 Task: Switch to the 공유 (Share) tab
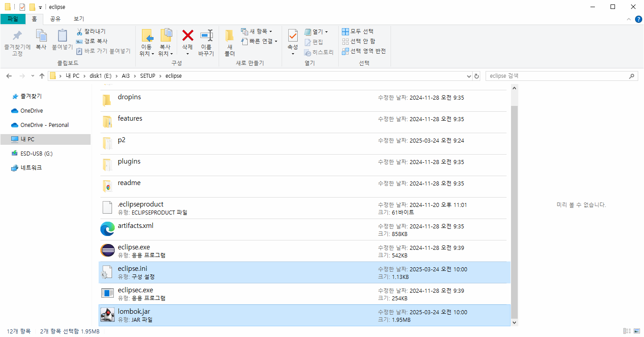[x=55, y=19]
